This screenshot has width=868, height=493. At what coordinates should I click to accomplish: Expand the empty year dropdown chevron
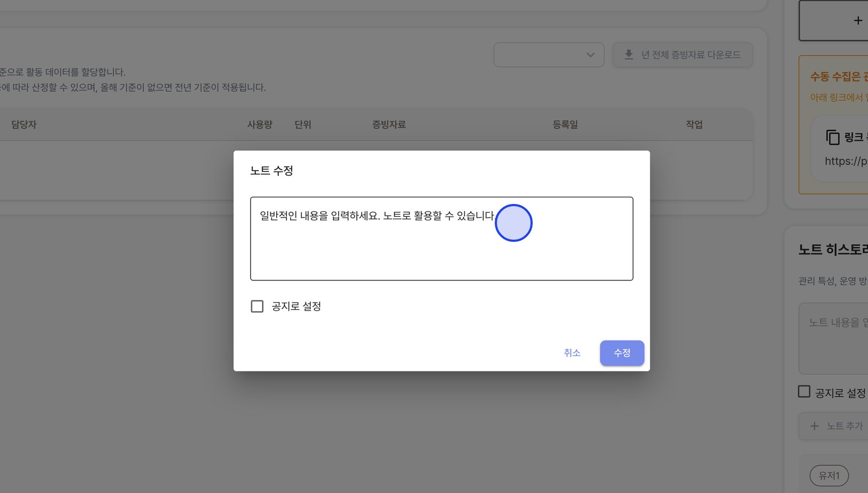(591, 55)
